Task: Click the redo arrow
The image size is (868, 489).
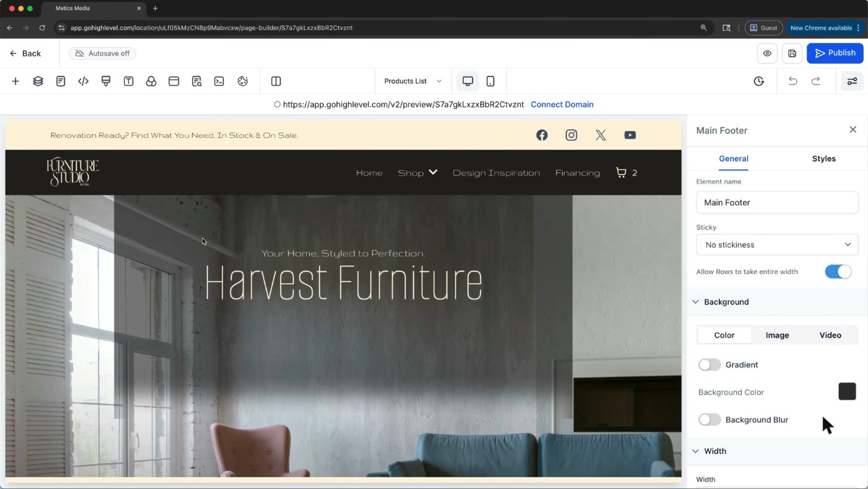Action: coord(816,81)
